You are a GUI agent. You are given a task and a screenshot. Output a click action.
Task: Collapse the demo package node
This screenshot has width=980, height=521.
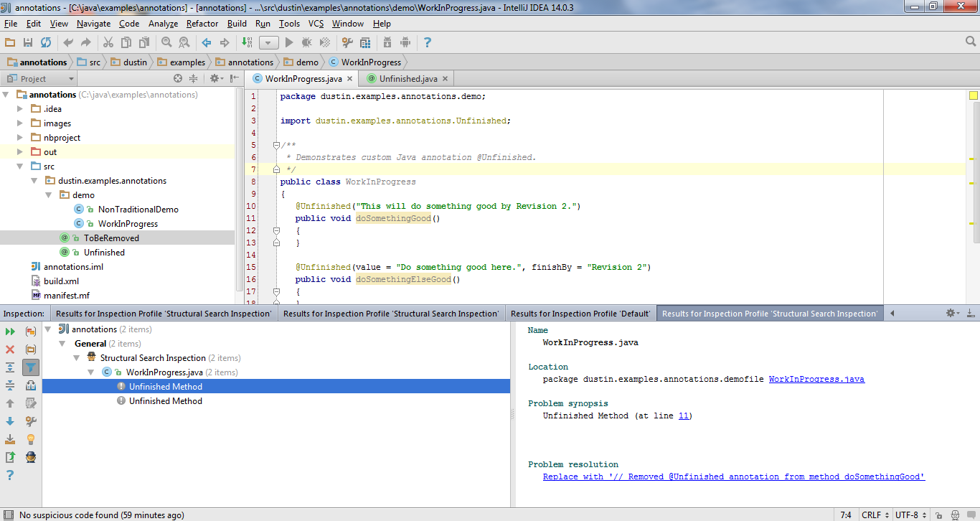click(x=48, y=195)
